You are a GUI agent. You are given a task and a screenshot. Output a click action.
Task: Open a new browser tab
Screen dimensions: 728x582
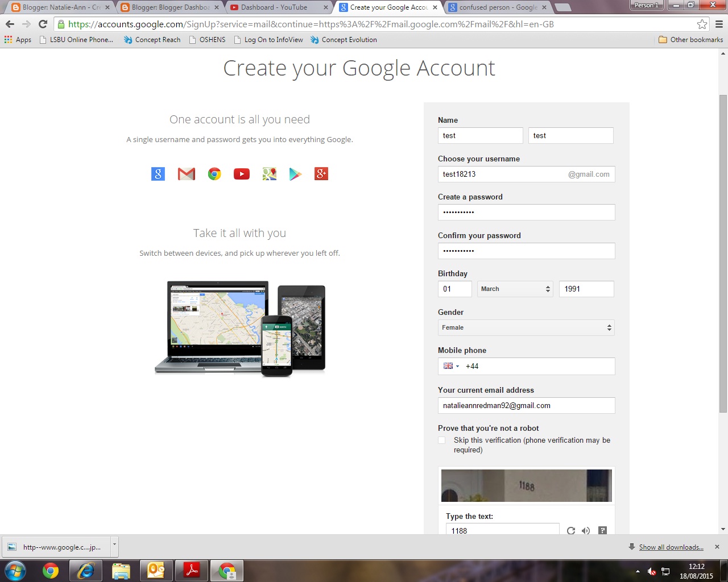[x=562, y=7]
